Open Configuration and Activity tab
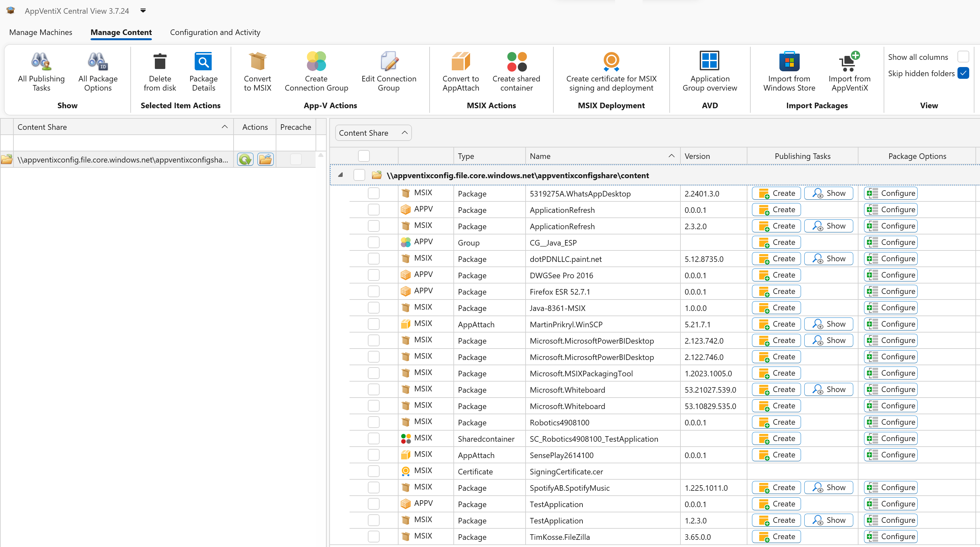Viewport: 980px width, 547px height. pos(215,32)
